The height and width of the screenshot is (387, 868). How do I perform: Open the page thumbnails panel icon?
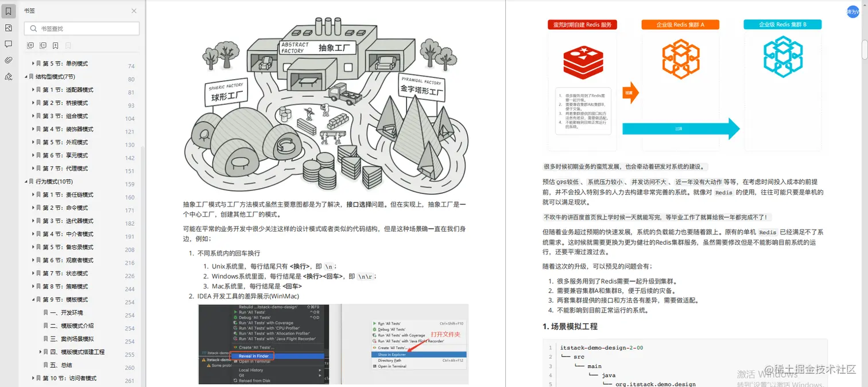tap(7, 27)
